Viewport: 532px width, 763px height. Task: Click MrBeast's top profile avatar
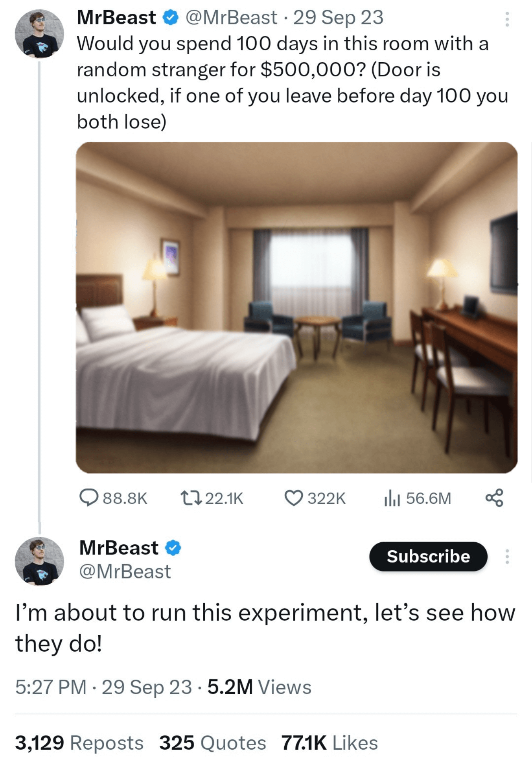click(39, 34)
